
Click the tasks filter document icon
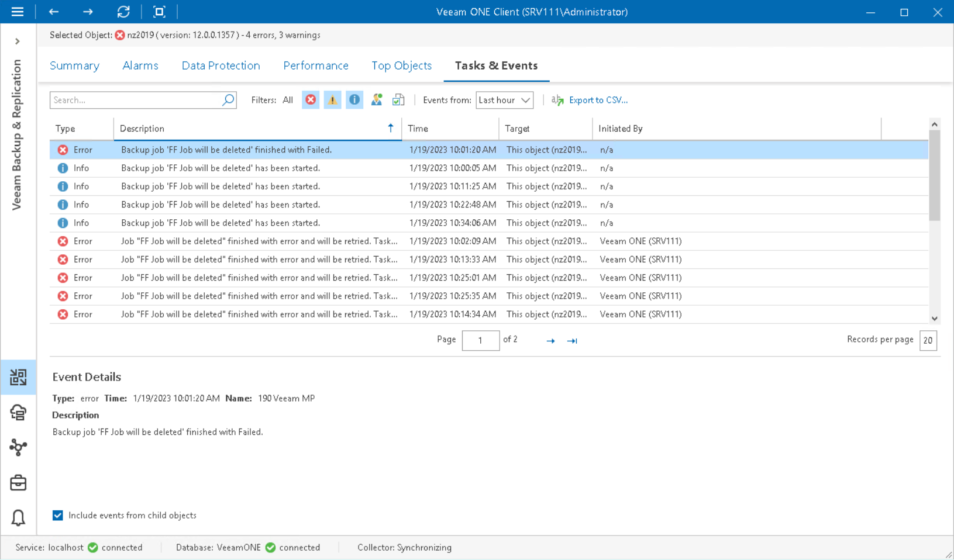point(398,99)
